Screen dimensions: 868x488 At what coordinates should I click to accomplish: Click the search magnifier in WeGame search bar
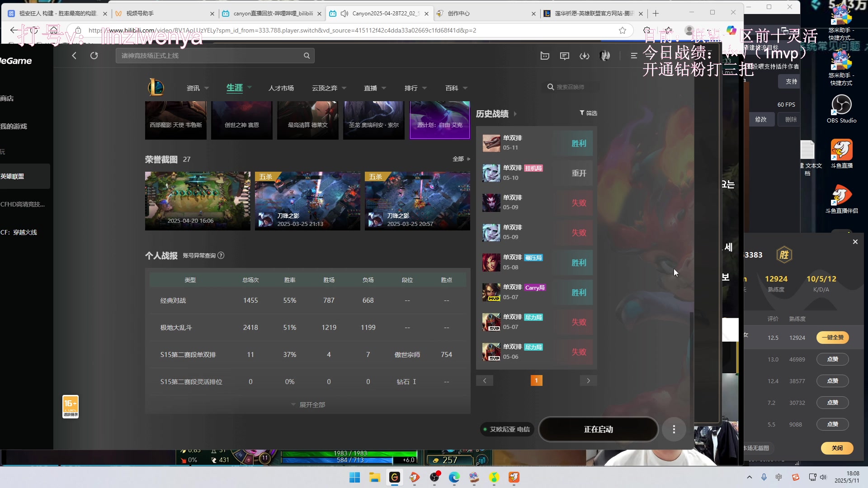pos(307,56)
